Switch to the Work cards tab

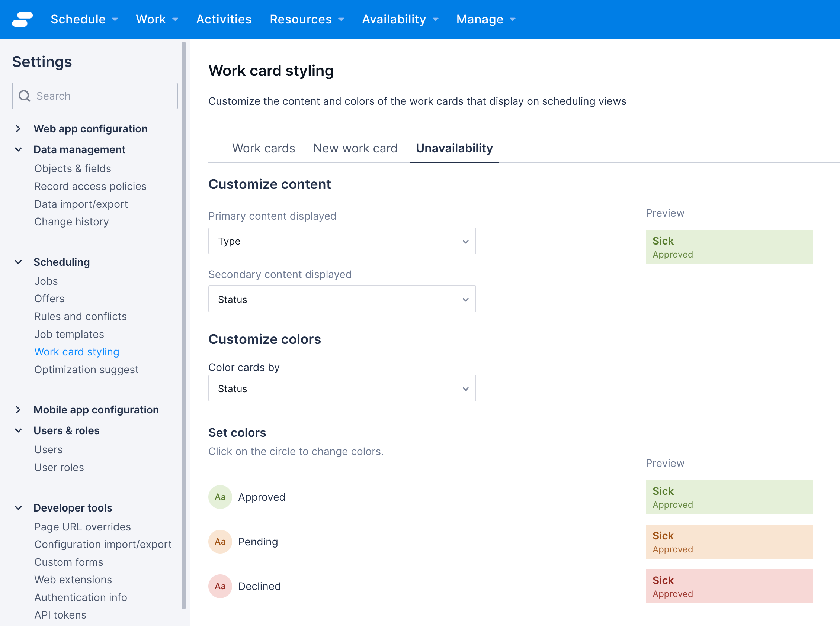(263, 148)
